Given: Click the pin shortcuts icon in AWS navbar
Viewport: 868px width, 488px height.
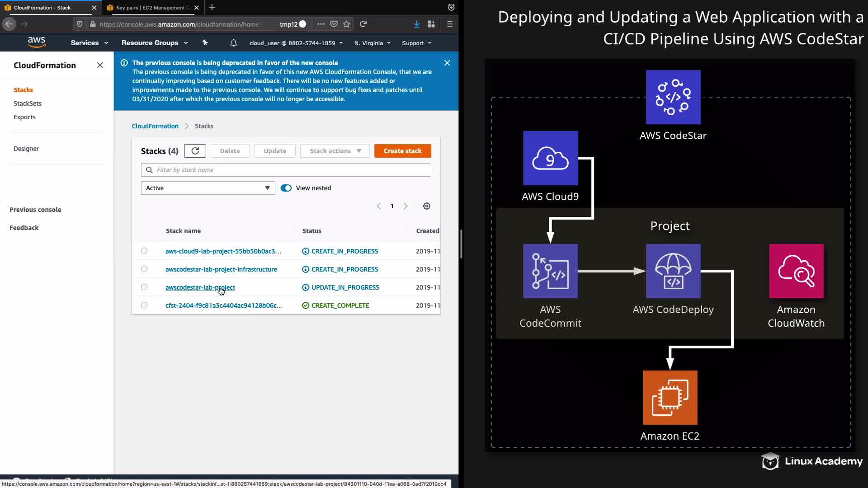Looking at the screenshot, I should pos(205,43).
